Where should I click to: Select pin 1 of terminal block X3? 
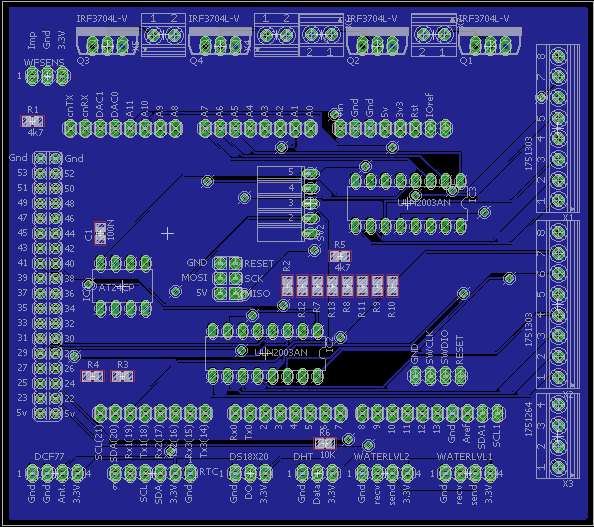(558, 467)
